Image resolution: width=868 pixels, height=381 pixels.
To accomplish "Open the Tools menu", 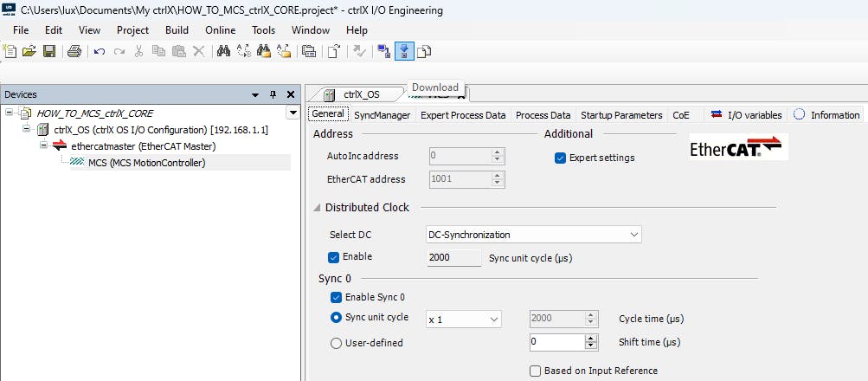I will pyautogui.click(x=263, y=30).
